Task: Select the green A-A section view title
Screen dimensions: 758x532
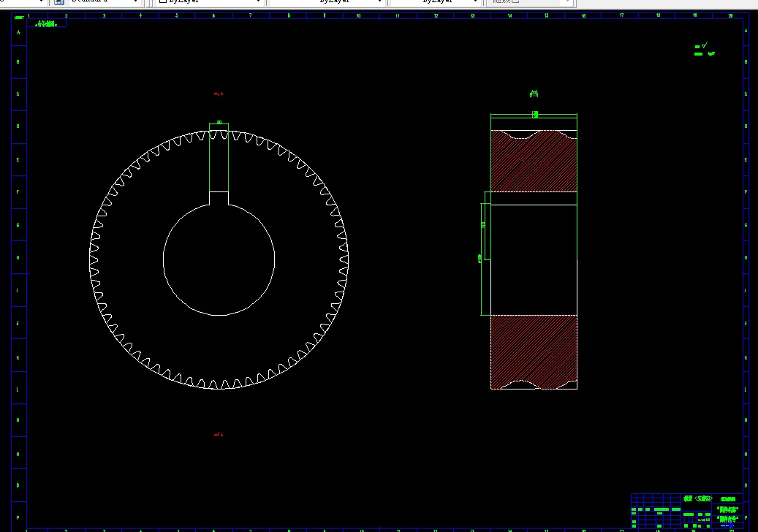Action: pos(534,94)
